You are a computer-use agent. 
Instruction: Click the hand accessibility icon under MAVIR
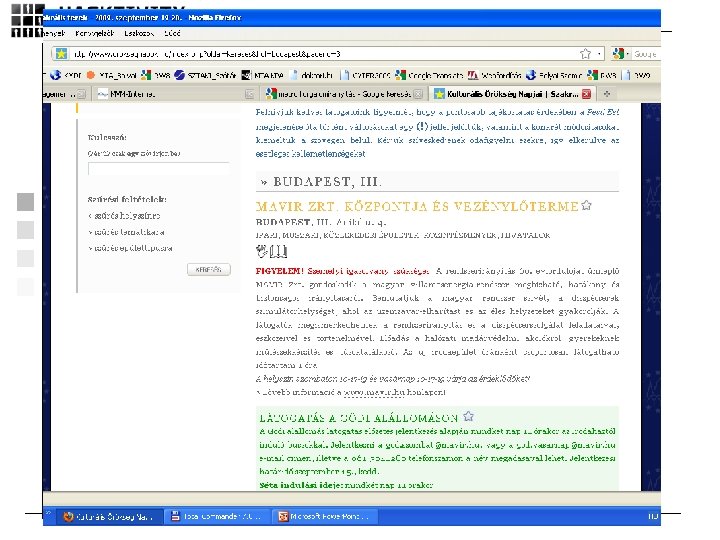coord(262,251)
